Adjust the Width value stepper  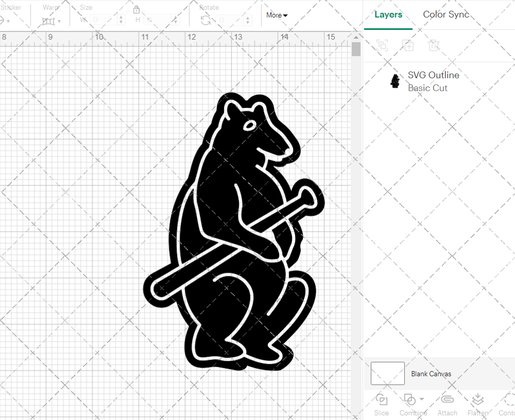[x=121, y=20]
